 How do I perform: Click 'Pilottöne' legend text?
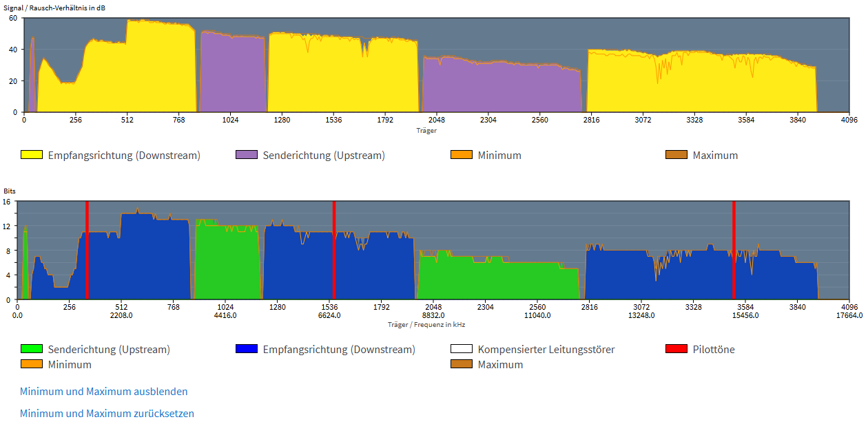[714, 349]
